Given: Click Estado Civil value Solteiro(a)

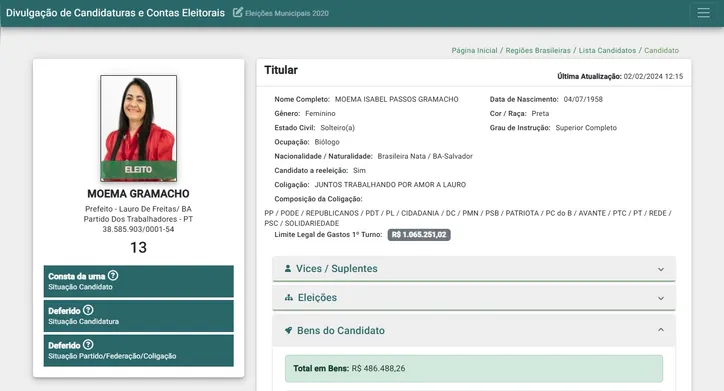Looking at the screenshot, I should 338,128.
